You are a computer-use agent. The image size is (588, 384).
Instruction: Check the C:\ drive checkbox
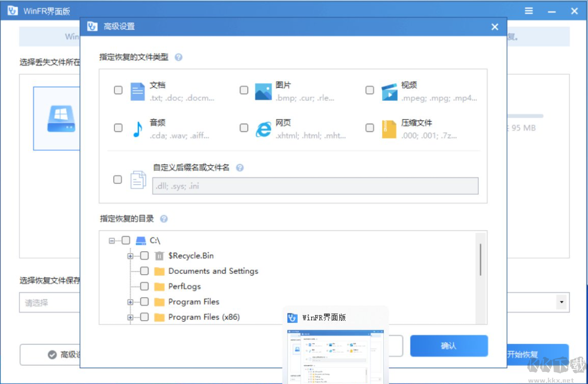tap(126, 240)
